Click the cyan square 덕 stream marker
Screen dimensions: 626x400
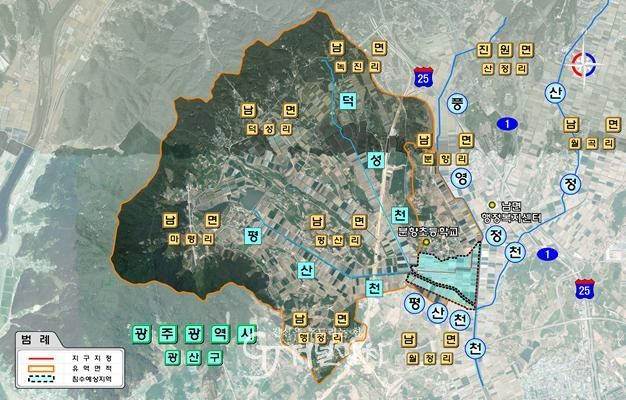click(x=347, y=100)
